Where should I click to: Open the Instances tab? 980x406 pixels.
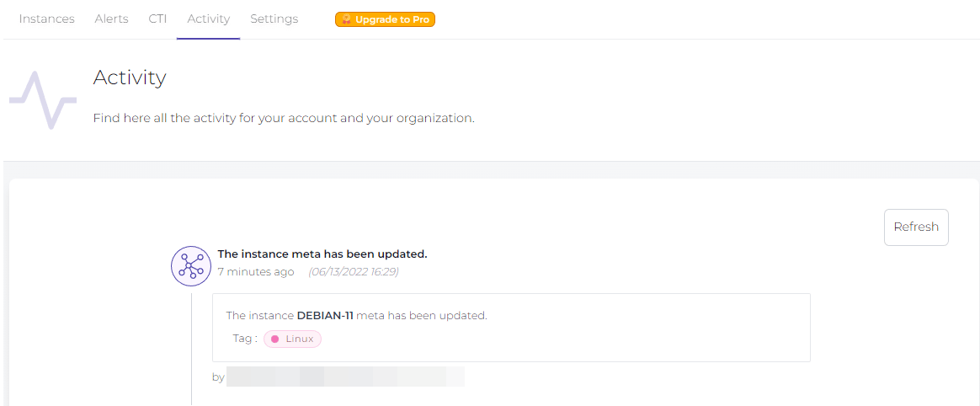46,19
